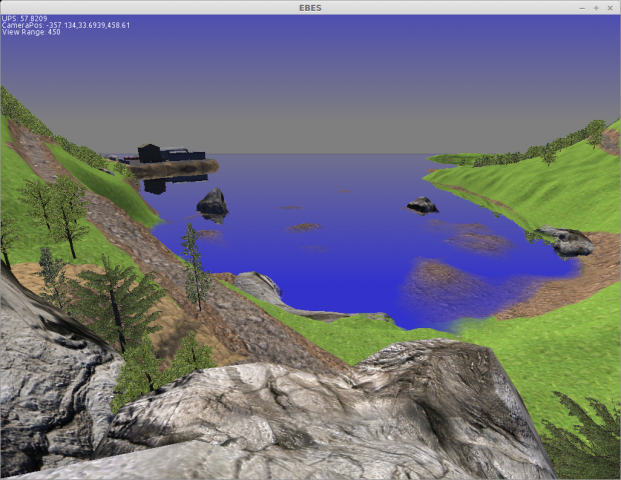The height and width of the screenshot is (480, 621).
Task: Click the View Range 450 text
Action: [x=31, y=32]
